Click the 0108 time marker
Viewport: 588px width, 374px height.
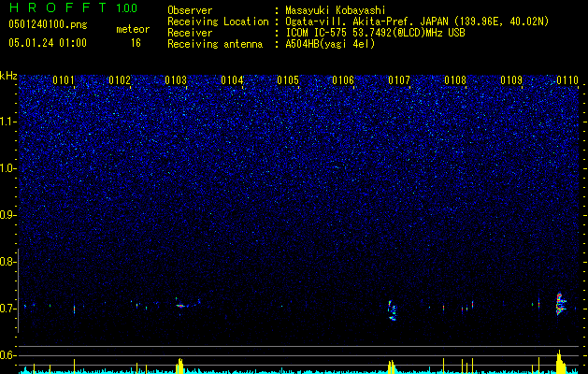pyautogui.click(x=455, y=80)
